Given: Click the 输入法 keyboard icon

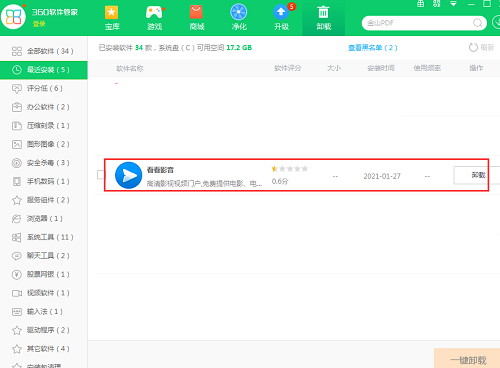Looking at the screenshot, I should pos(17,312).
